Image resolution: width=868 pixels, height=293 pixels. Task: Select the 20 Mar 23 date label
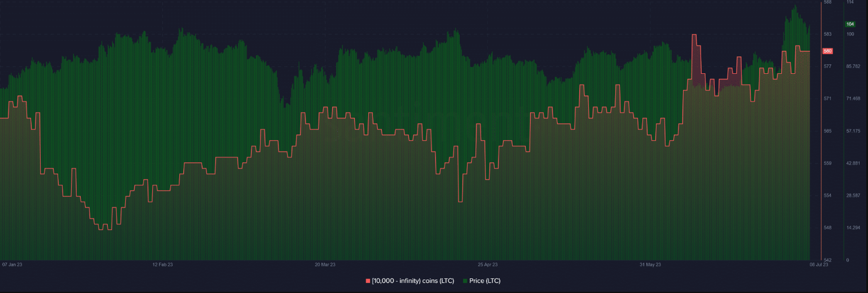[x=325, y=264]
